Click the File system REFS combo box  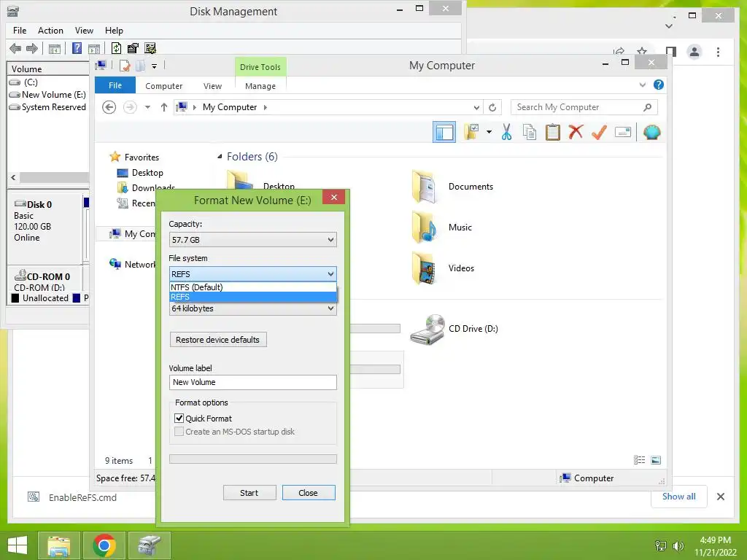[x=253, y=274]
